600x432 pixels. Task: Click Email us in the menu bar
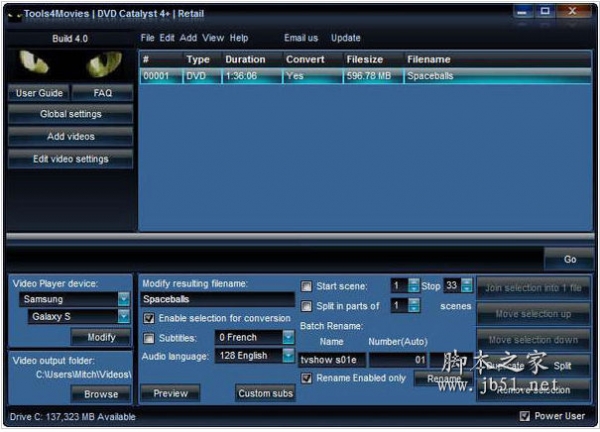coord(301,38)
